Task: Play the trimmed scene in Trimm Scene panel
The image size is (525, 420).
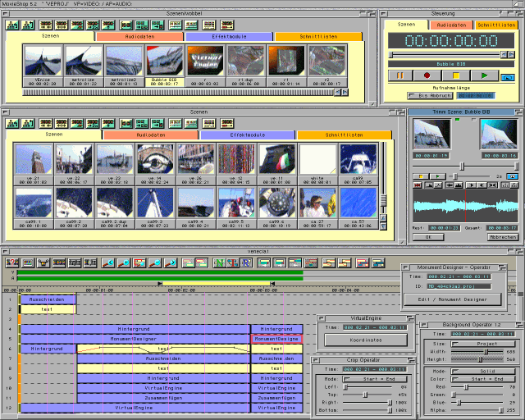Action: [439, 176]
